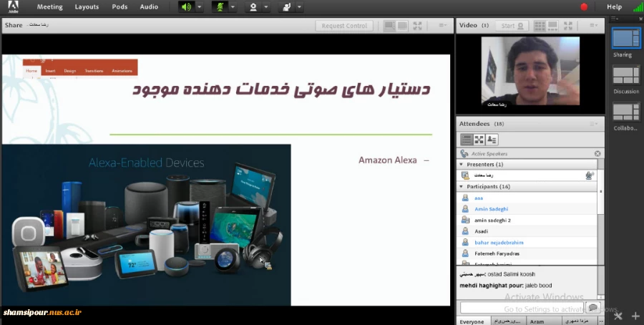Open the Attendees pod options menu

coord(594,124)
